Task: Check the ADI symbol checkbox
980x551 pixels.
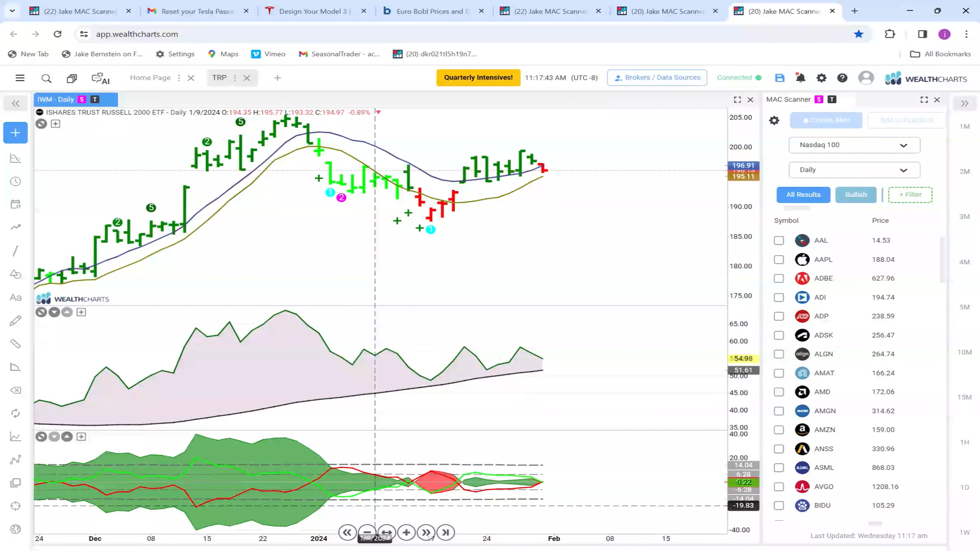Action: pos(779,297)
